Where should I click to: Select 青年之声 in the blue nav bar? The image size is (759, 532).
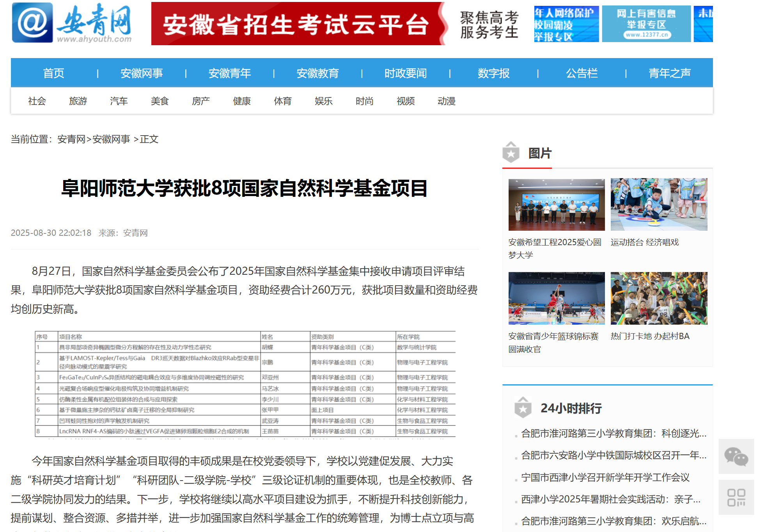pyautogui.click(x=669, y=73)
